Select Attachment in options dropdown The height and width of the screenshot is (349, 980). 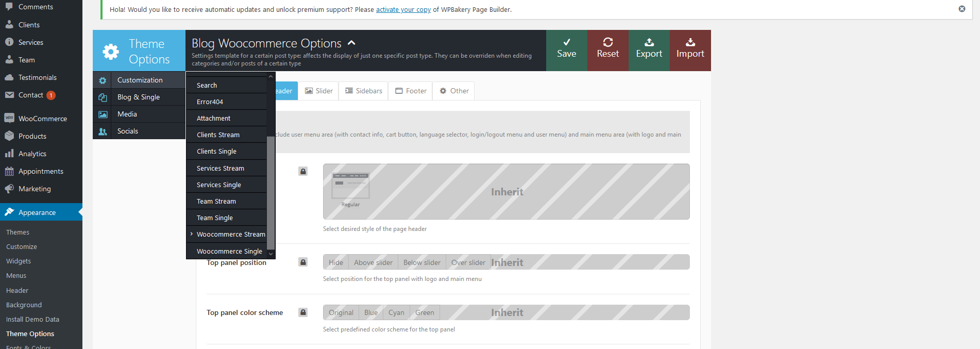(x=227, y=118)
